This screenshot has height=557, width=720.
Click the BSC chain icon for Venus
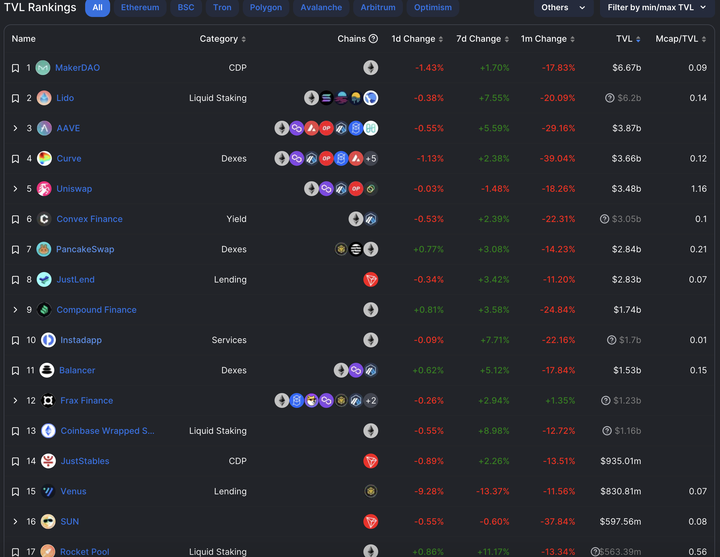click(x=371, y=491)
